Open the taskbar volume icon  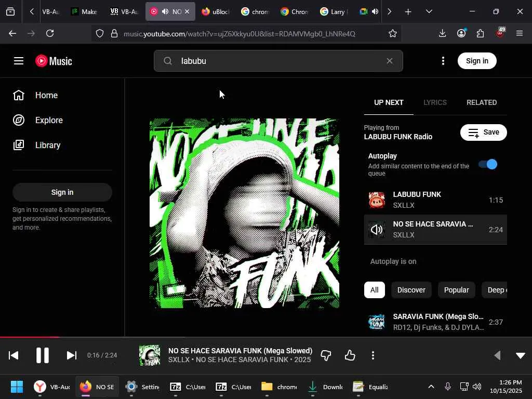click(x=477, y=387)
